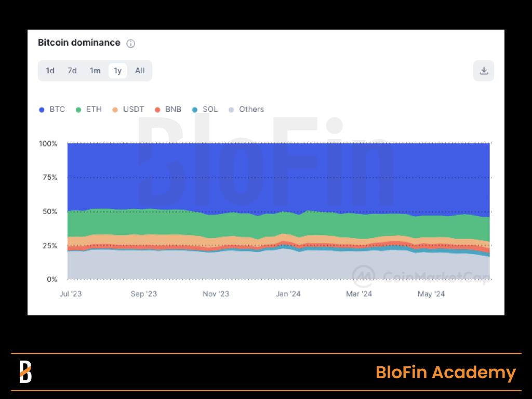Click the red BNB legend dot
Screen dimensions: 532x399
click(158, 109)
